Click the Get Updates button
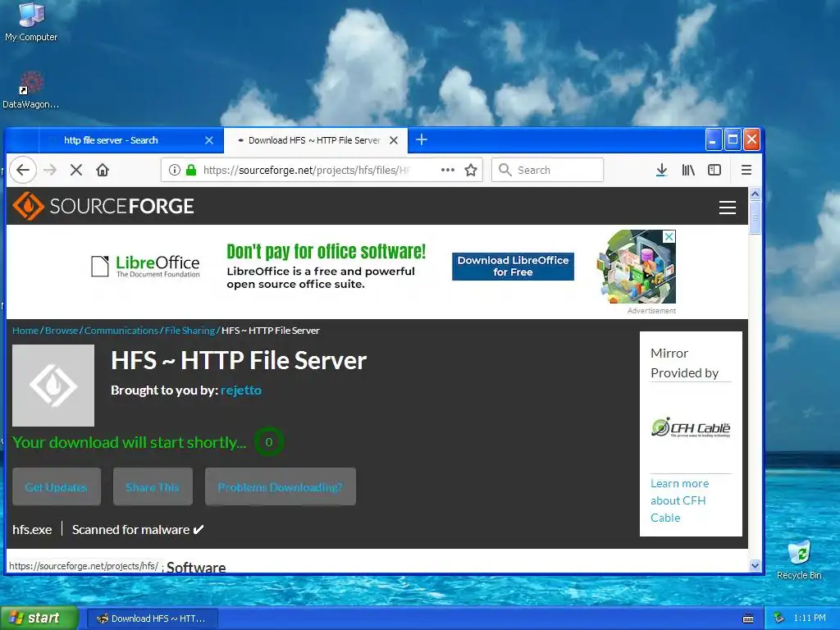Screen dimensions: 840x630 [x=57, y=486]
